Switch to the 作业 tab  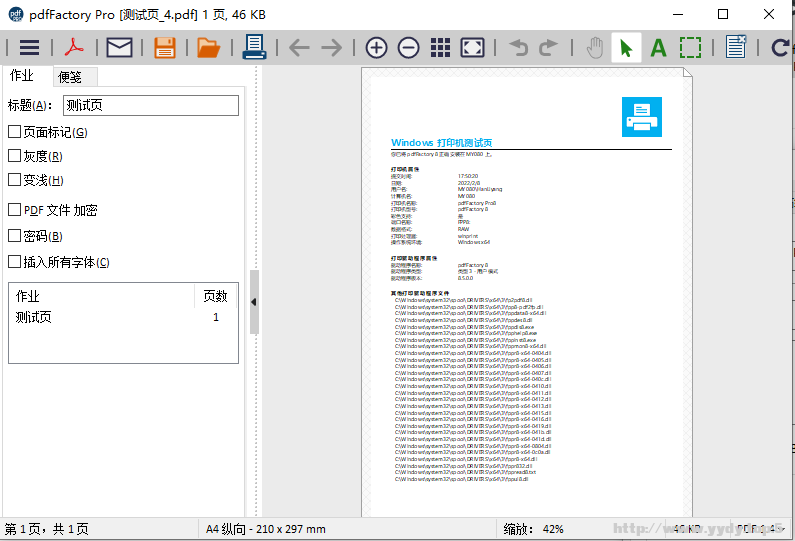pos(22,76)
